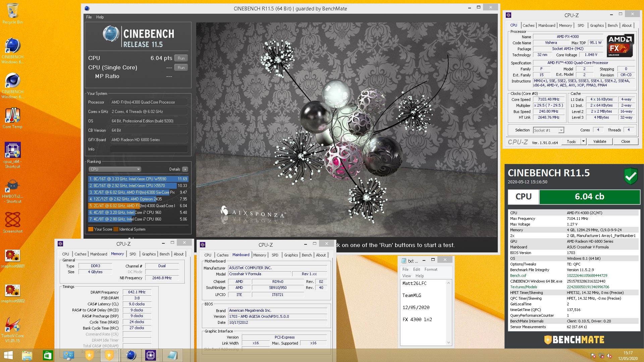Run the CPU (Single Core) test

tap(181, 67)
